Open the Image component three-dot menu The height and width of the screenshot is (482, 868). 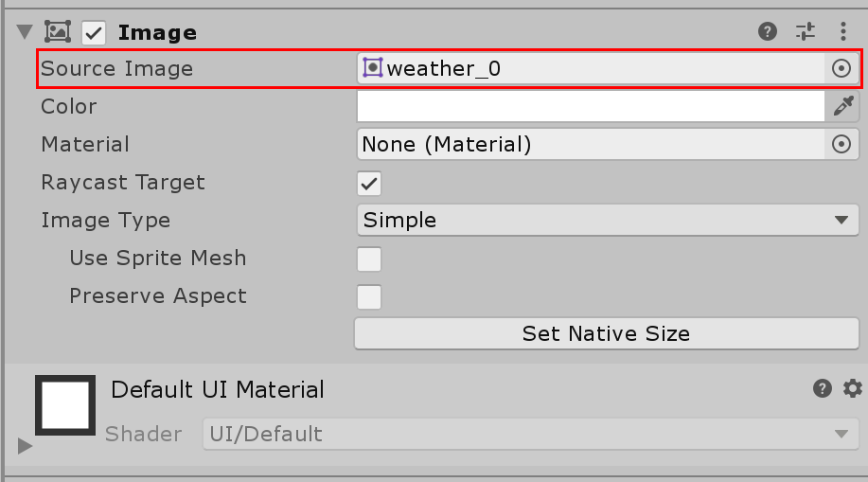[x=842, y=32]
